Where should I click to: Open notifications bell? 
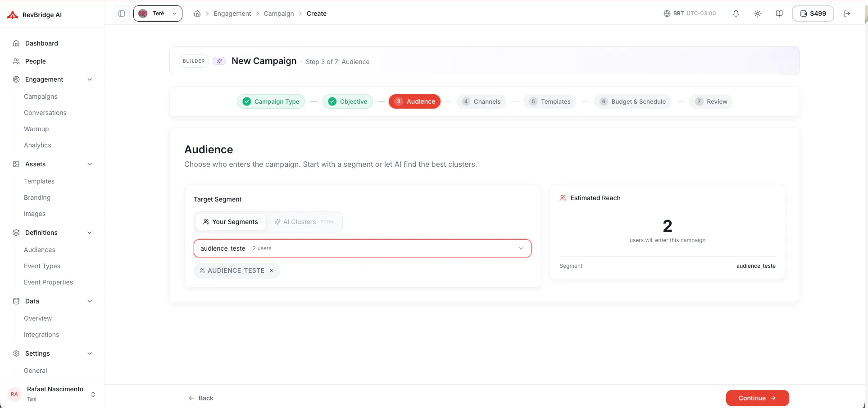tap(736, 14)
